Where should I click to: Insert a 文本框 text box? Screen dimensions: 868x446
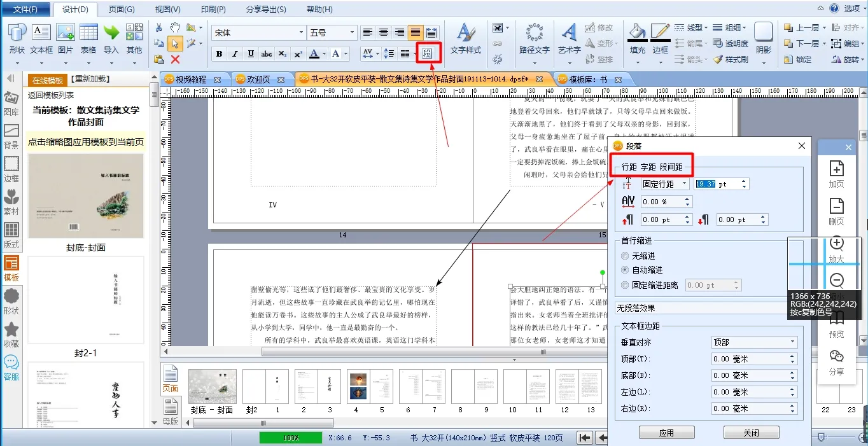click(41, 39)
